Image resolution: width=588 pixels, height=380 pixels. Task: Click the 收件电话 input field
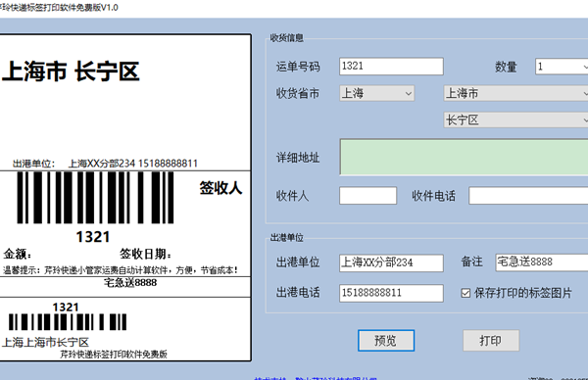click(x=528, y=196)
